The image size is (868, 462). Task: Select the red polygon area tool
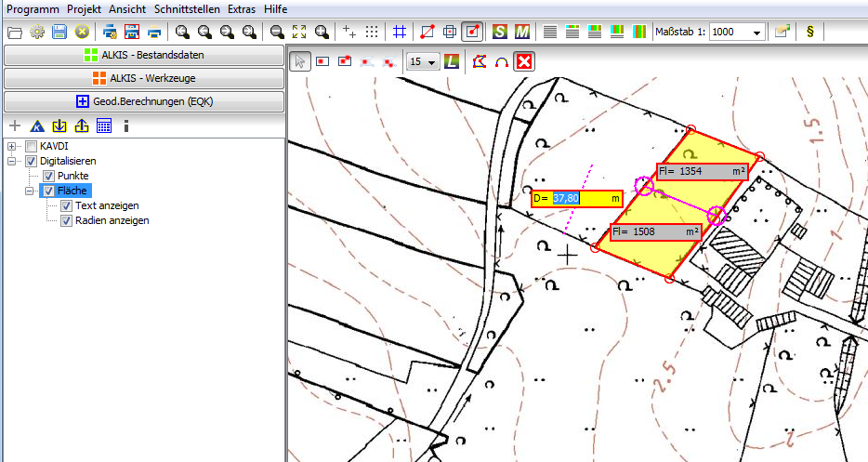480,61
